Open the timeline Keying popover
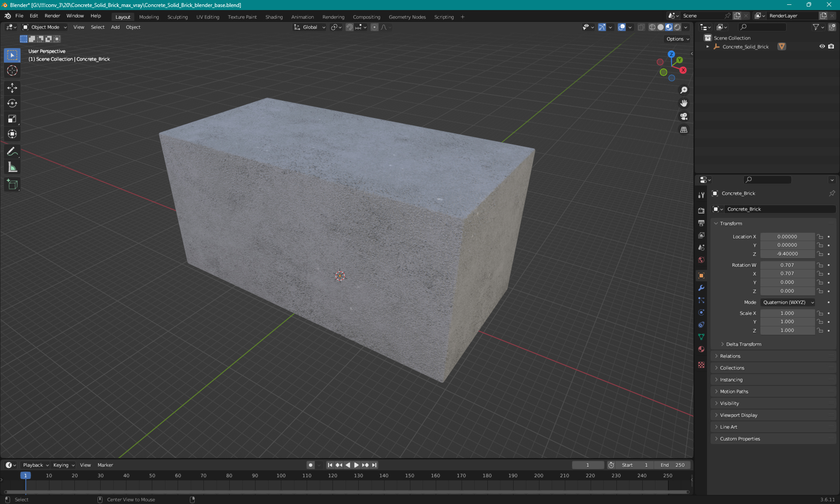This screenshot has width=840, height=504. tap(63, 465)
